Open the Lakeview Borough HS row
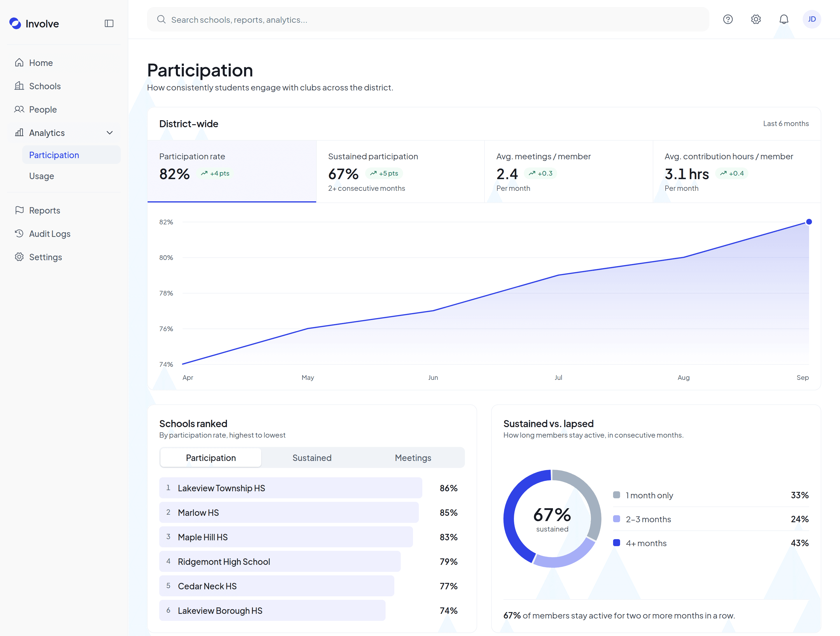Image resolution: width=840 pixels, height=636 pixels. [312, 611]
